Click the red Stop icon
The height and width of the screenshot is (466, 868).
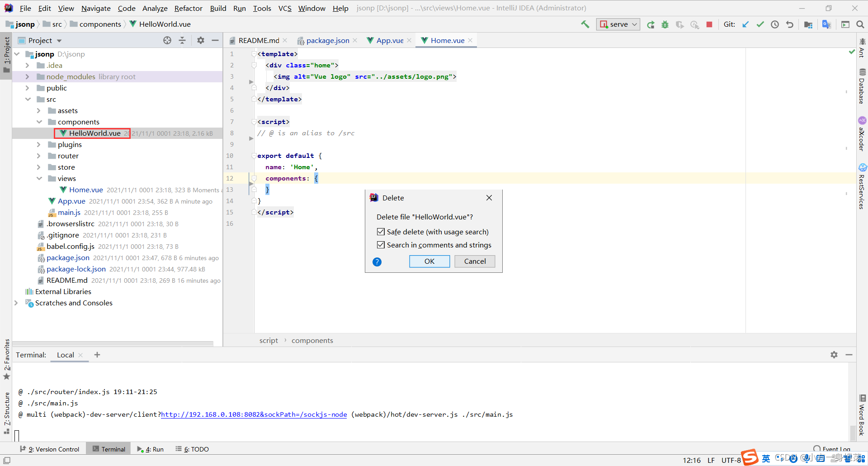click(x=709, y=24)
